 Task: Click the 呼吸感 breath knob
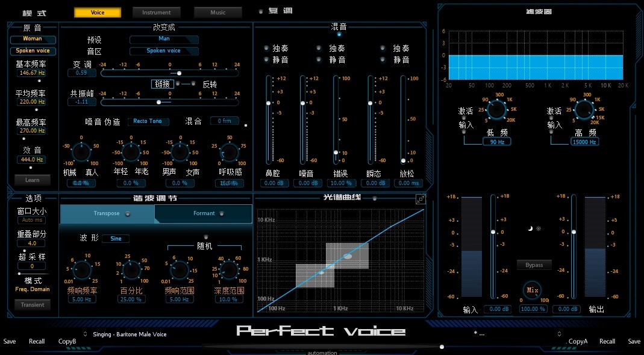[229, 153]
